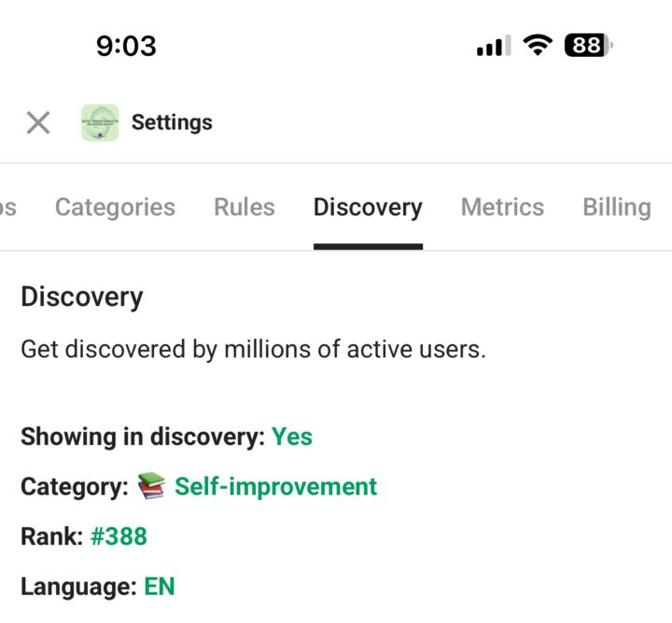Tap the "Get discovered by millions" description
672x623 pixels.
tap(253, 350)
